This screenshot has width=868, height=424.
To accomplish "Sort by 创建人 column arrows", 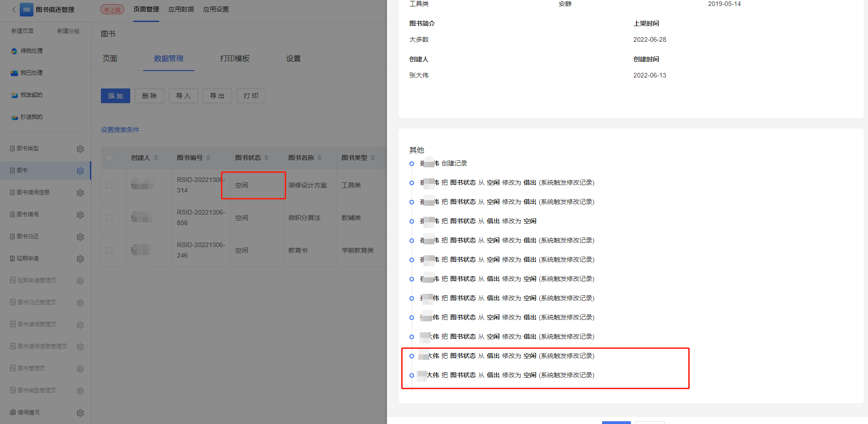I will click(156, 158).
